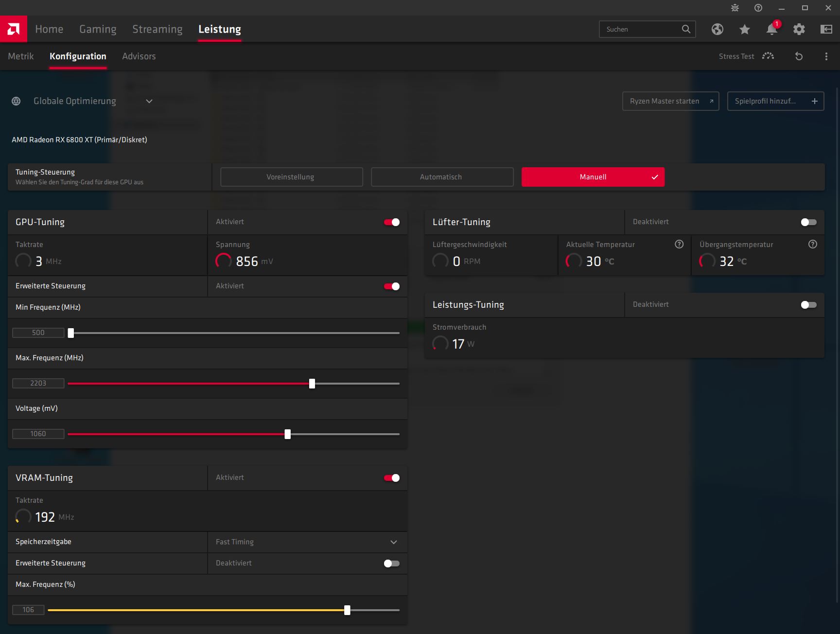This screenshot has height=634, width=840.
Task: Switch to the Advisors subtab
Action: click(139, 56)
